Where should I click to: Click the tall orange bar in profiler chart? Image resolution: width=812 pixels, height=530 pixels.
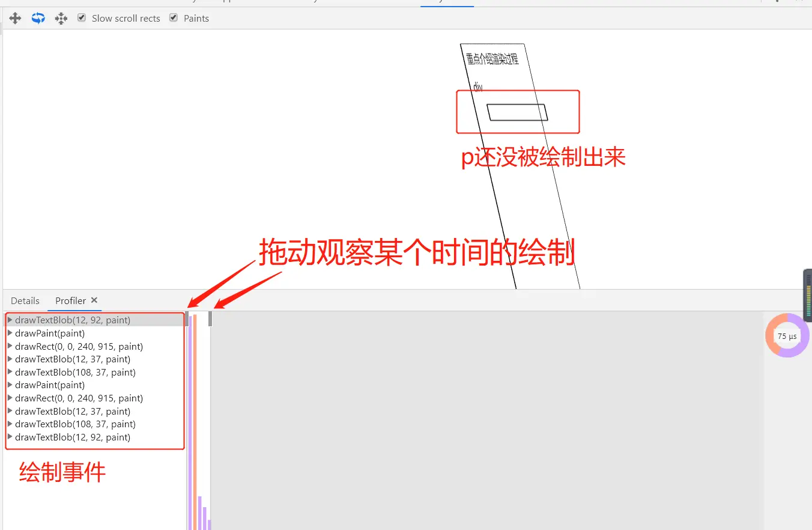195,422
